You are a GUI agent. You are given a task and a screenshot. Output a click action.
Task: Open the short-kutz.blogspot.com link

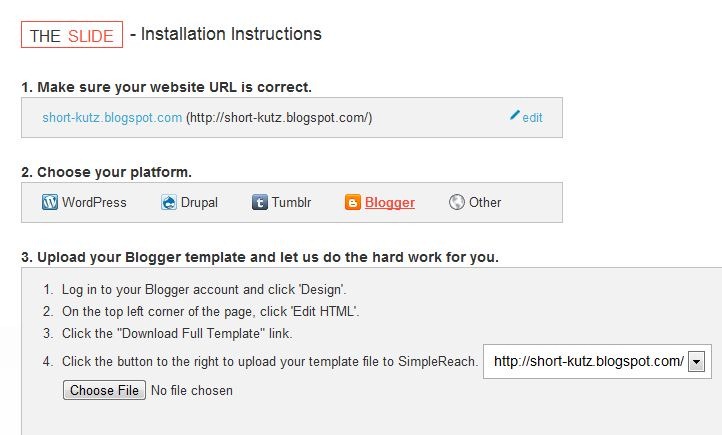click(112, 117)
